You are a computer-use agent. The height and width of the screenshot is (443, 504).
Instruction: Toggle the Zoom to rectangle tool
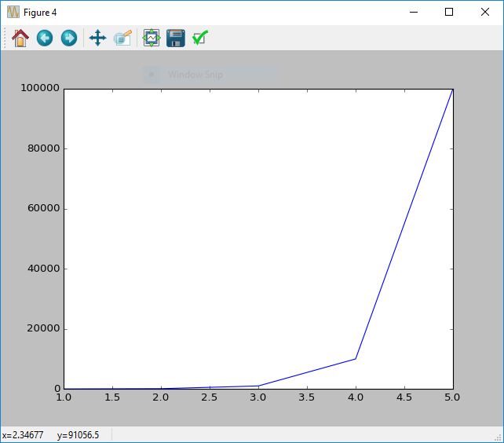click(122, 38)
